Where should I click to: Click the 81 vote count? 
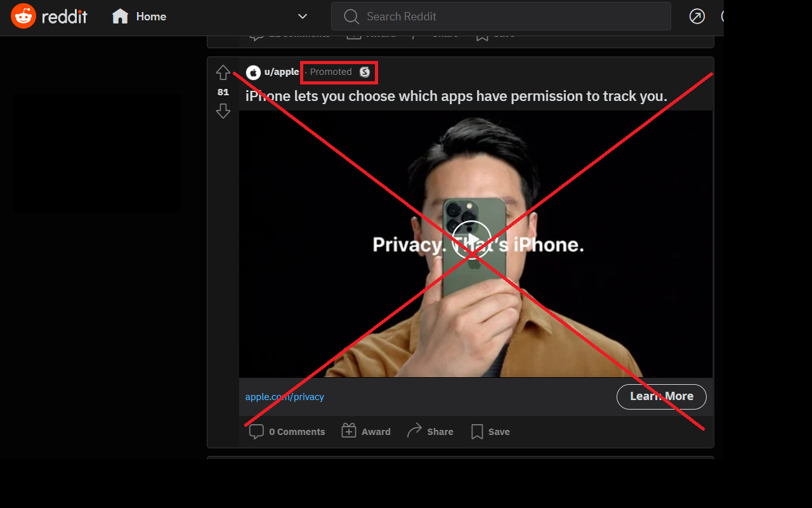coord(223,92)
